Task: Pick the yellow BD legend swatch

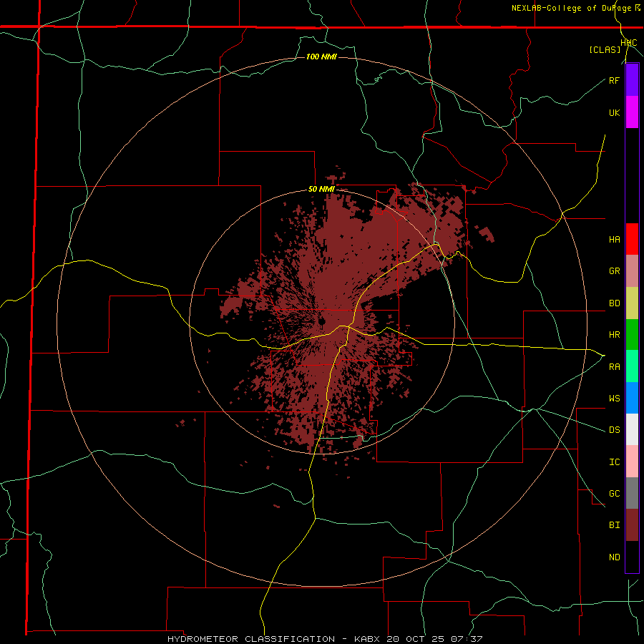Action: click(632, 303)
